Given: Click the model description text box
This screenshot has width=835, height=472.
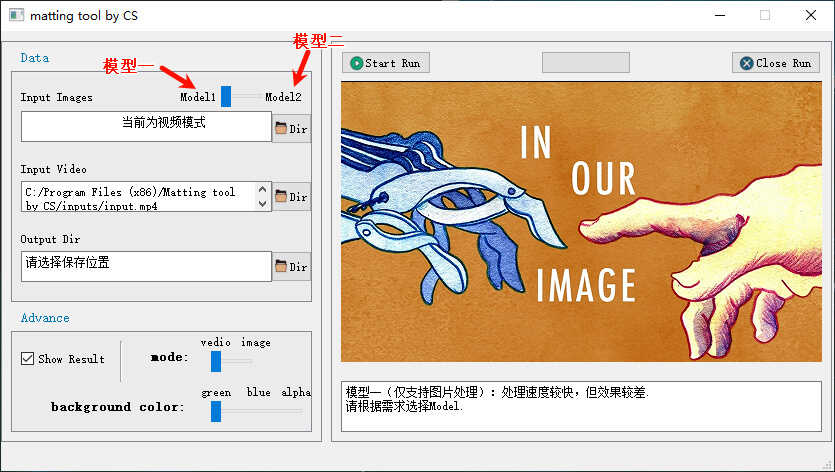Looking at the screenshot, I should (580, 405).
